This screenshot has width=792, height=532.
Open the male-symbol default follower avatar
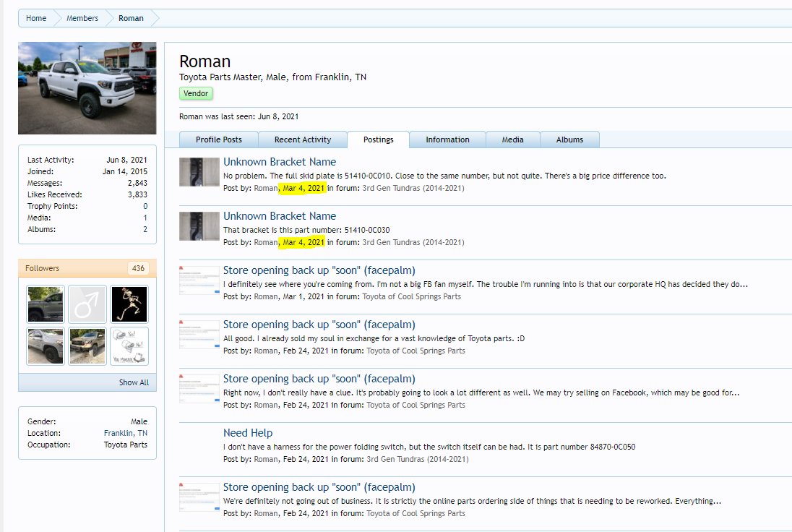click(87, 304)
